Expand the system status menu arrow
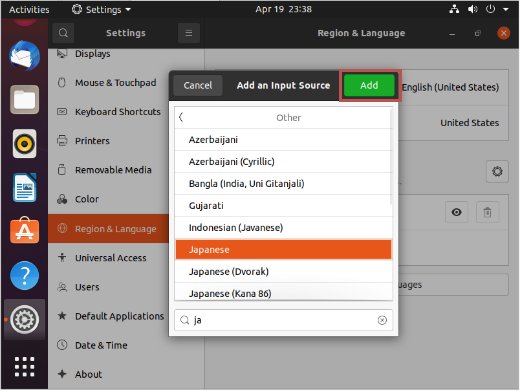 (x=506, y=9)
